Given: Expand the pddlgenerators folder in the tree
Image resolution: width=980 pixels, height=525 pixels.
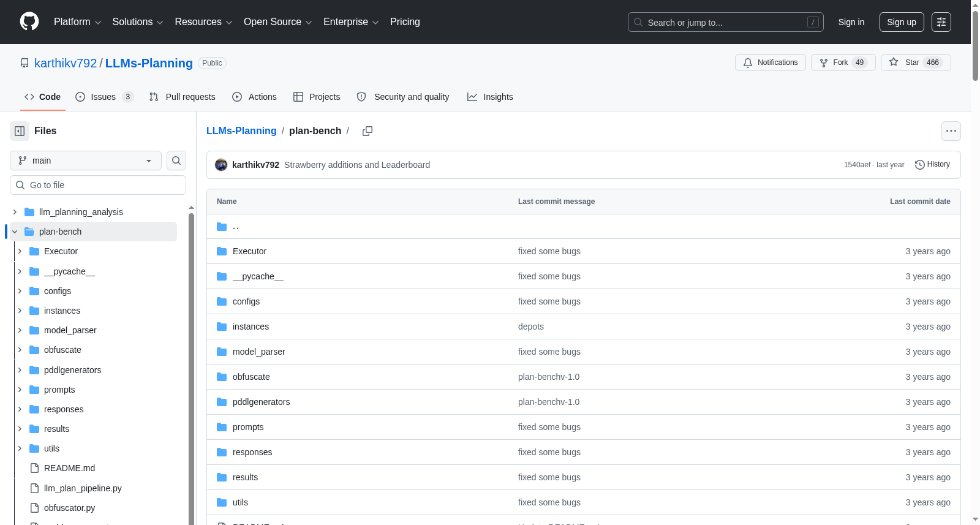Looking at the screenshot, I should pyautogui.click(x=20, y=370).
